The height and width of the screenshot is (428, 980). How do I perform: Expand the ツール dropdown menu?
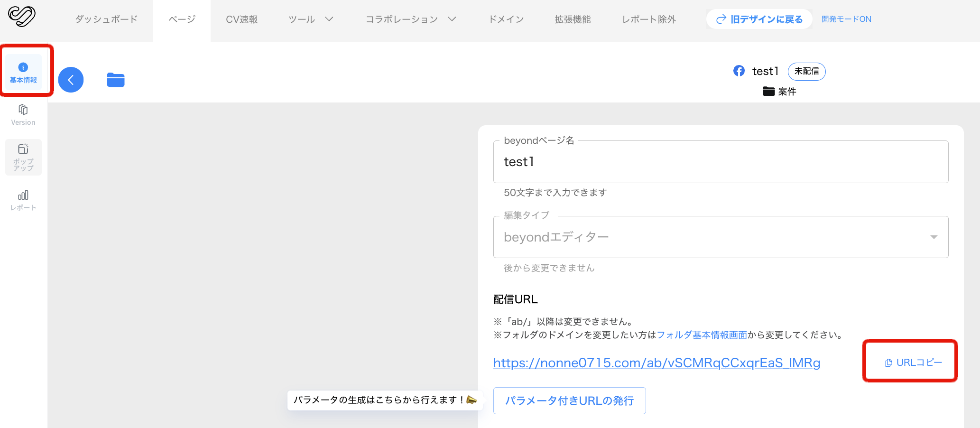311,19
